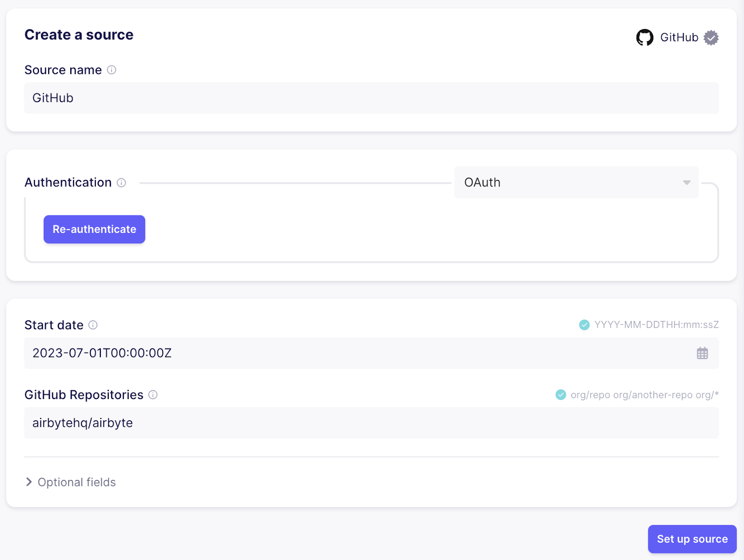
Task: Open the calendar picker in the Start date field
Action: pyautogui.click(x=702, y=353)
